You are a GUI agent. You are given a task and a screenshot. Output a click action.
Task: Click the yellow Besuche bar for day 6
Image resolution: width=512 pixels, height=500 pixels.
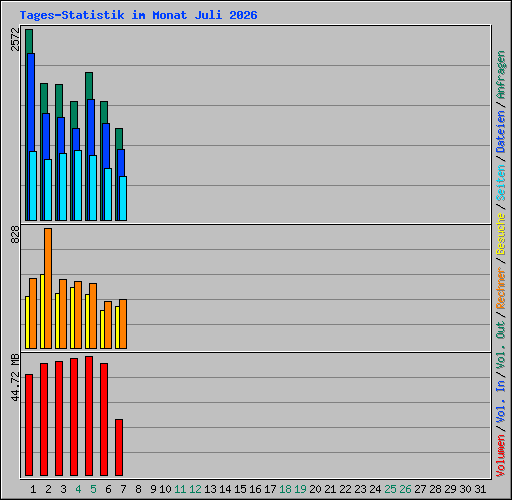coord(102,329)
